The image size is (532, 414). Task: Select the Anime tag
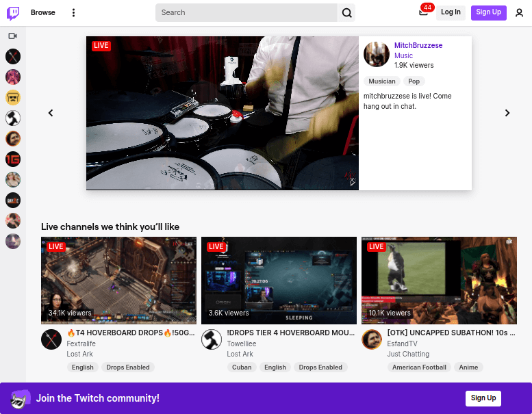pos(468,367)
